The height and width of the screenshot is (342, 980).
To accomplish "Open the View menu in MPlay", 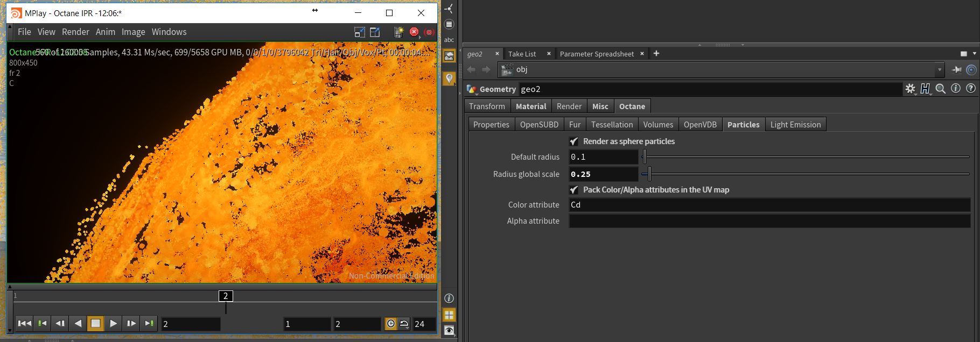I will [46, 32].
